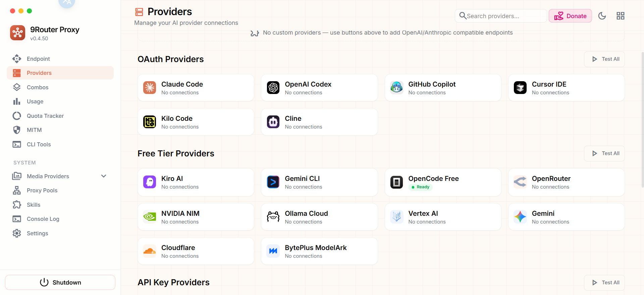Click No connections under Cloudflare

click(180, 256)
